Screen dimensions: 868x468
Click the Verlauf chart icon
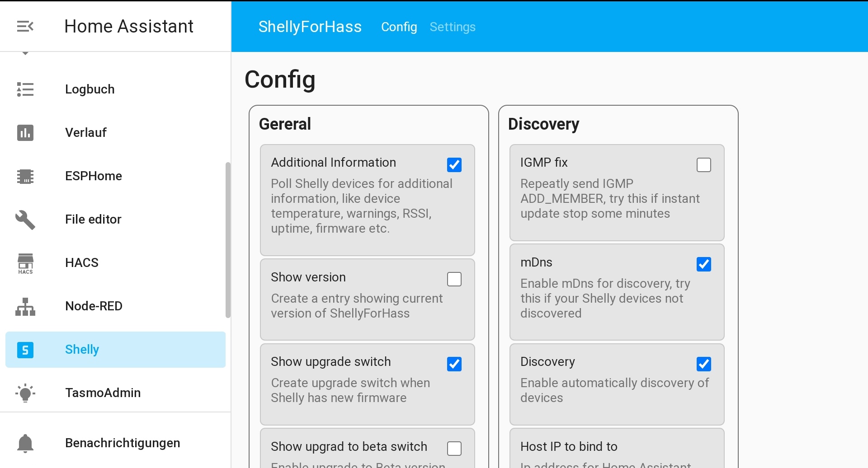coord(25,133)
